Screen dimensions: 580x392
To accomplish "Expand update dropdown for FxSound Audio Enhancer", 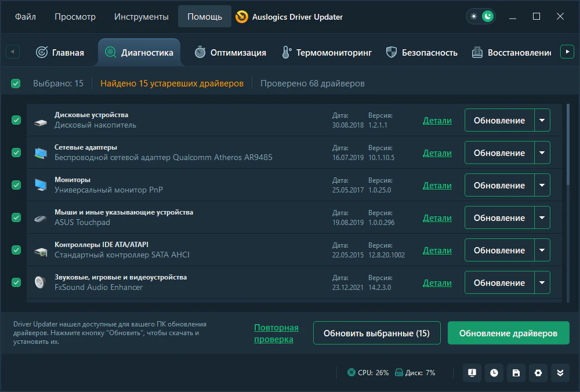I will pos(542,282).
